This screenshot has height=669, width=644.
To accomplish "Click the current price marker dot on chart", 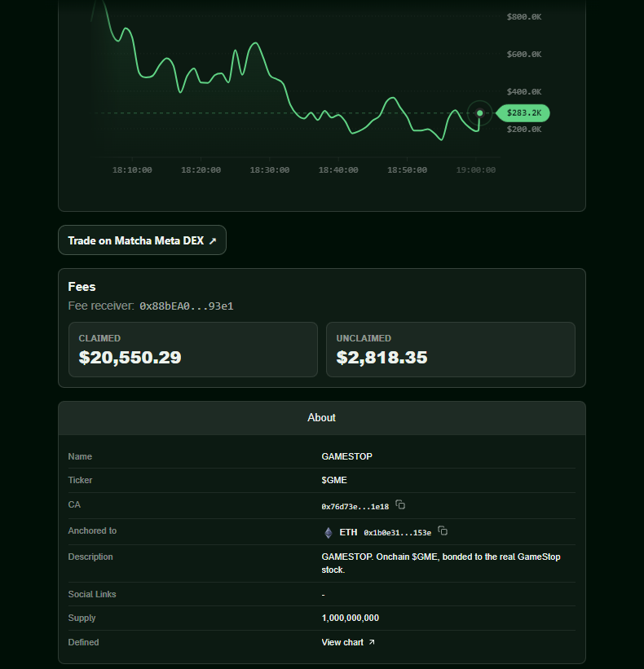I will (x=479, y=113).
